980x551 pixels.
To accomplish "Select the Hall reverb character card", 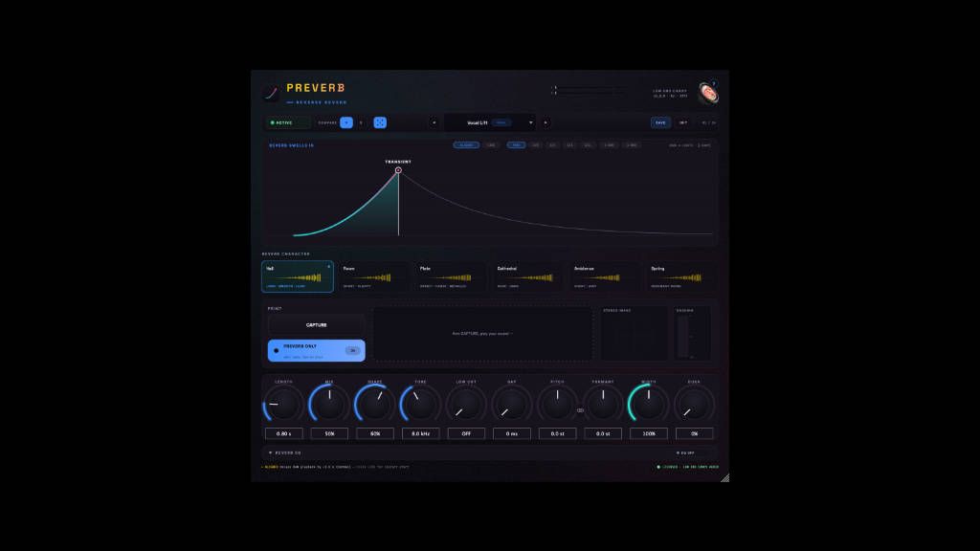I will 298,276.
